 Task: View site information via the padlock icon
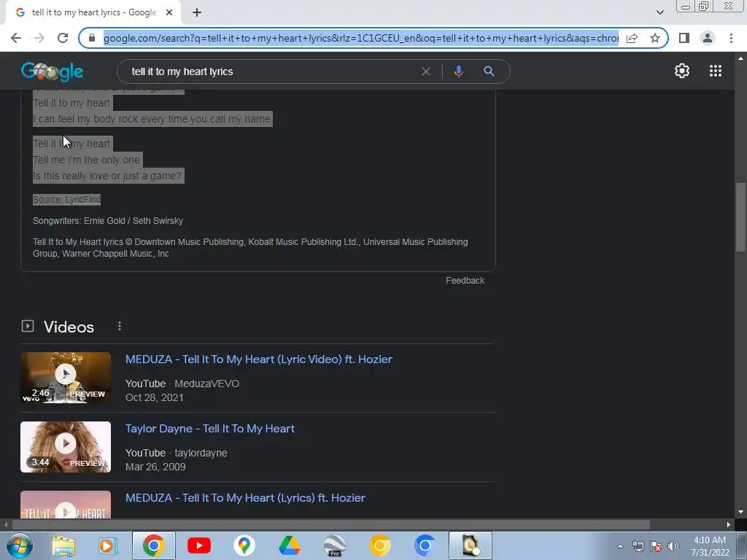tap(92, 38)
